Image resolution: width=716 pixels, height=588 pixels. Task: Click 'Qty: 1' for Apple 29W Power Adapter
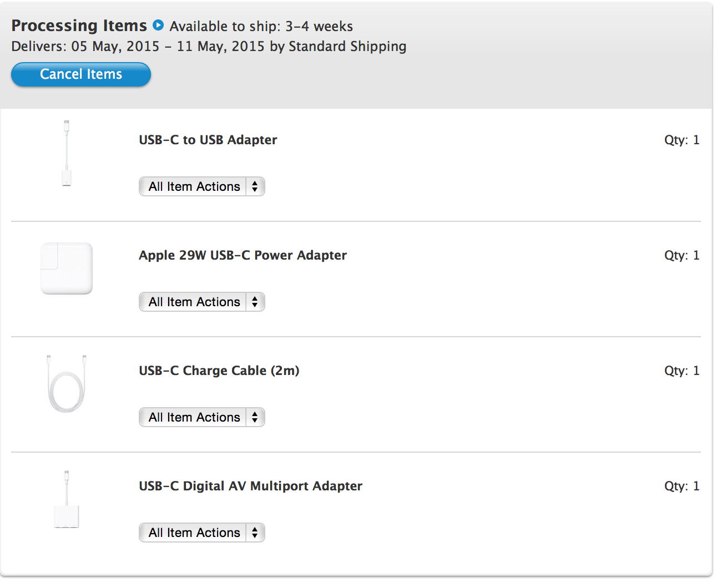click(682, 255)
